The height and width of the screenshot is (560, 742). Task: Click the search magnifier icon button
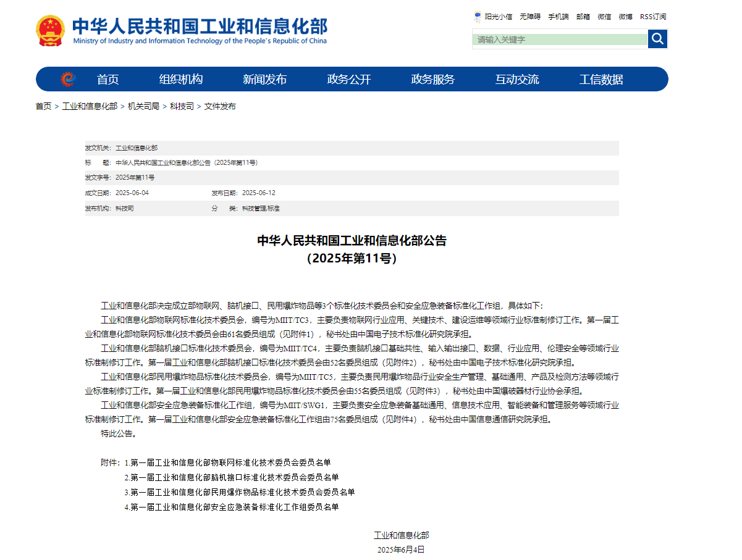tap(657, 39)
